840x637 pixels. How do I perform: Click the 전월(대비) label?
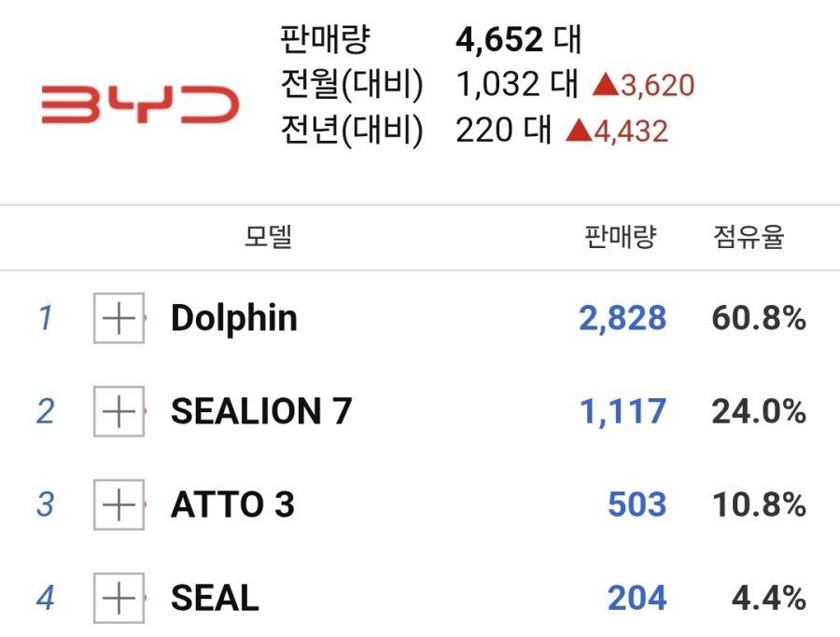[x=352, y=85]
